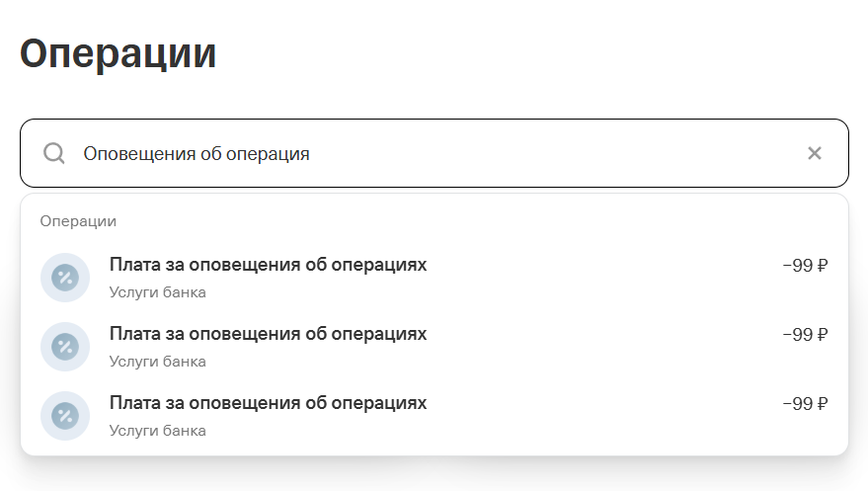Click the second result's −99 ₽ amount
868x491 pixels.
pos(804,335)
